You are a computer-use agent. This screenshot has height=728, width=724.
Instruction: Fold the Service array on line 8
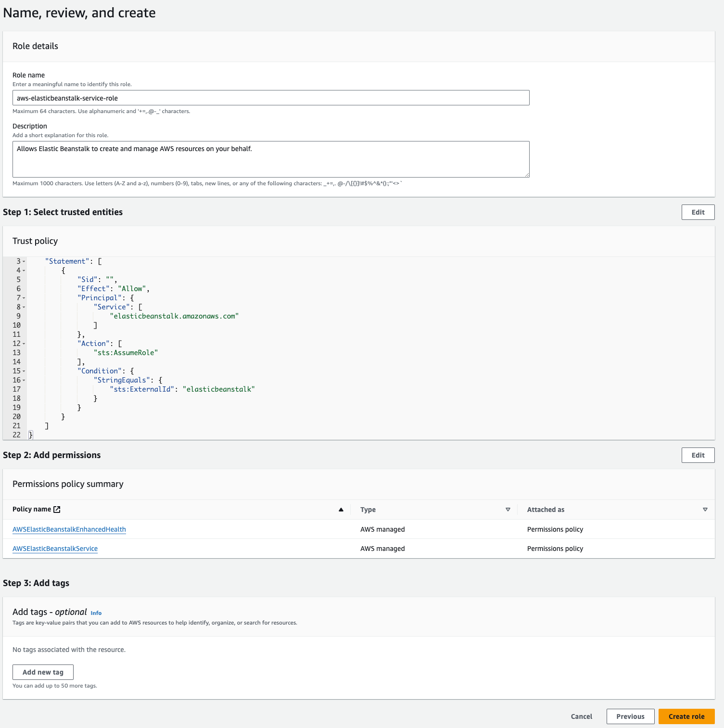pyautogui.click(x=24, y=307)
